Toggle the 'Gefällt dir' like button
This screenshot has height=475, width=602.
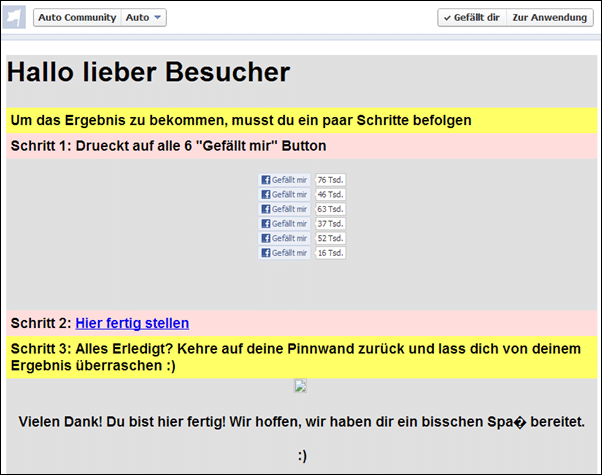tap(472, 18)
